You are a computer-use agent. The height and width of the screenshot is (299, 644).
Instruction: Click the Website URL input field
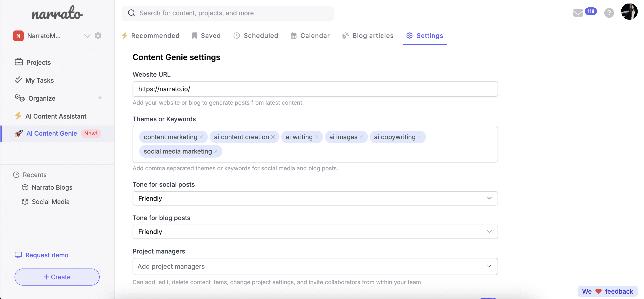point(315,89)
